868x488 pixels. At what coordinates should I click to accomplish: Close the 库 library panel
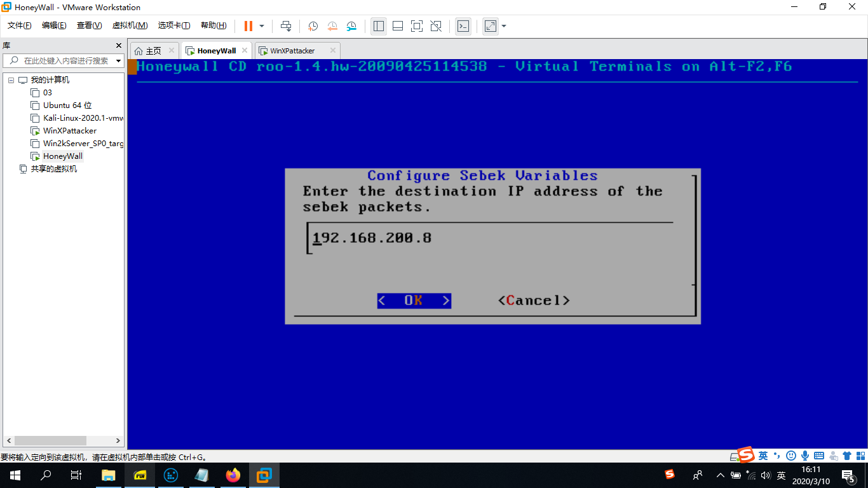click(x=118, y=46)
